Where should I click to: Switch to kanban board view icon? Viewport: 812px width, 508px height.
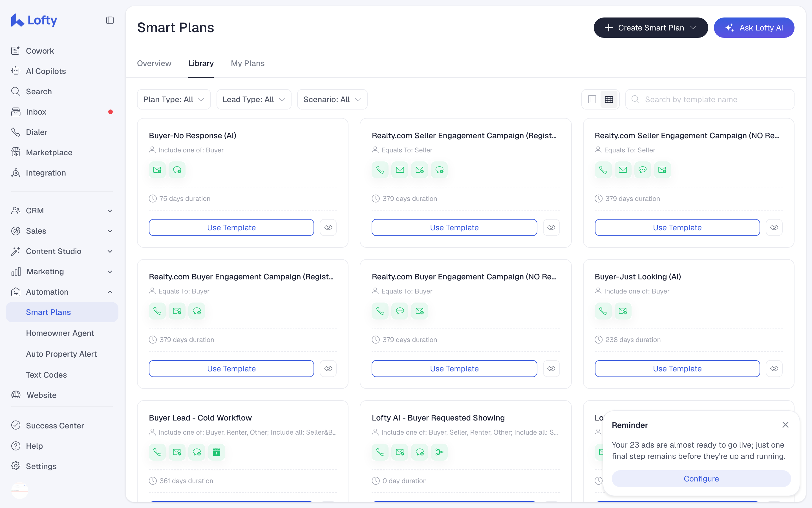592,99
